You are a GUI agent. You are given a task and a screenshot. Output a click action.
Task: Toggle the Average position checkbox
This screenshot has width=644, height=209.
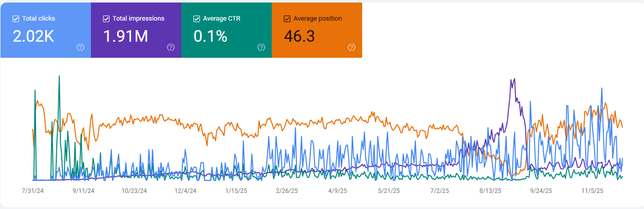287,19
